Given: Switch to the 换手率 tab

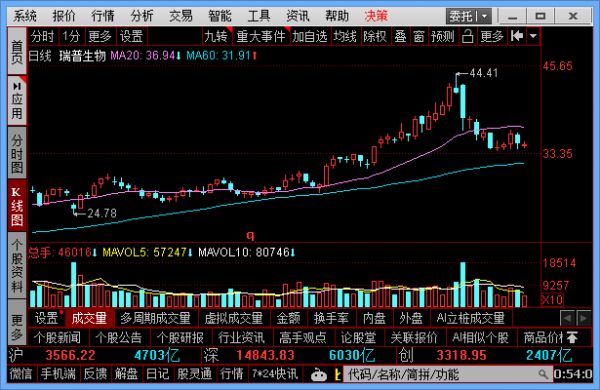Looking at the screenshot, I should [x=331, y=318].
